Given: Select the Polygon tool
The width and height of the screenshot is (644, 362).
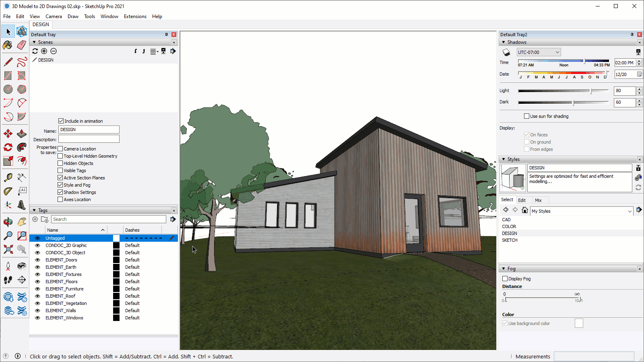Looking at the screenshot, I should pos(22,89).
